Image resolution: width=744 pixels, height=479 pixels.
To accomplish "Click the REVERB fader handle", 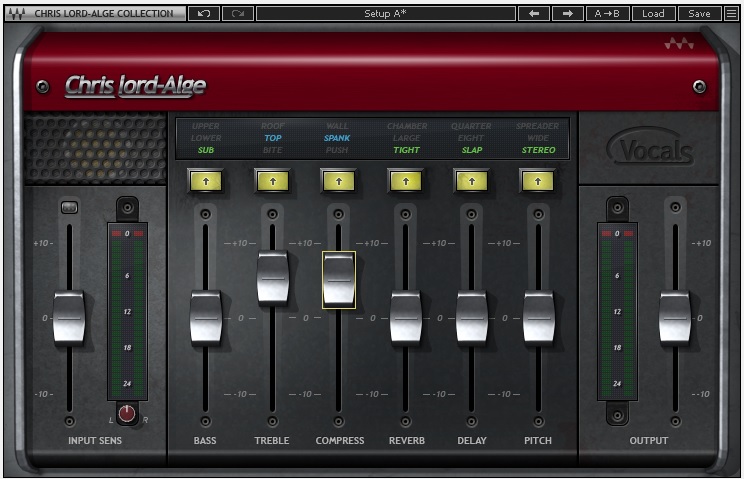I will point(406,317).
